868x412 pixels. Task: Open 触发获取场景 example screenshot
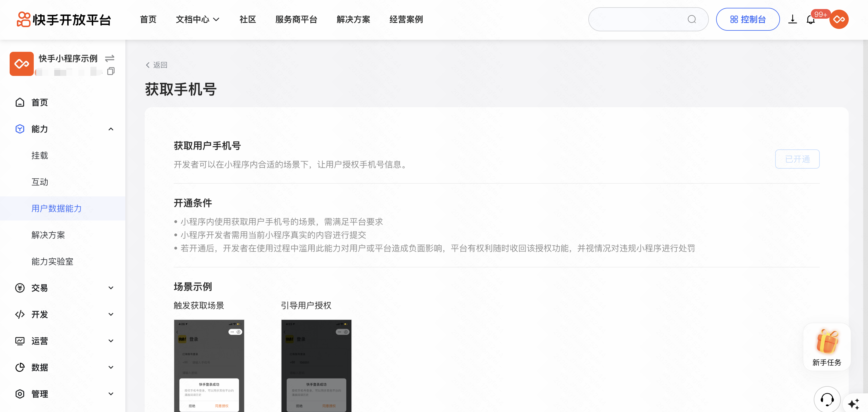pyautogui.click(x=209, y=365)
